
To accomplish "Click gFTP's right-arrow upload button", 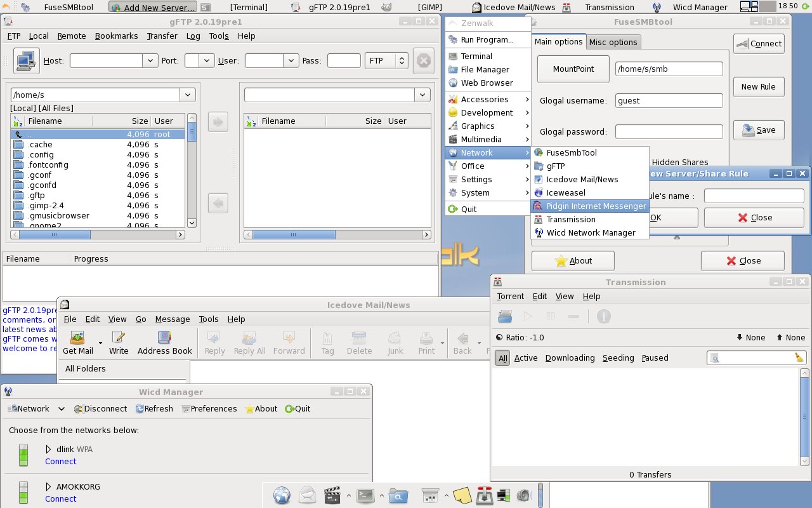I will pyautogui.click(x=218, y=122).
